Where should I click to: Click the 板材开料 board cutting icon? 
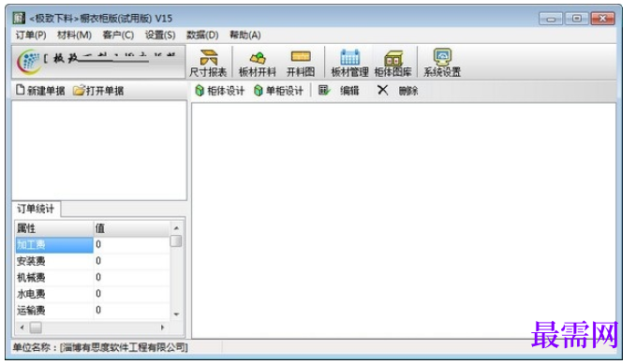258,63
